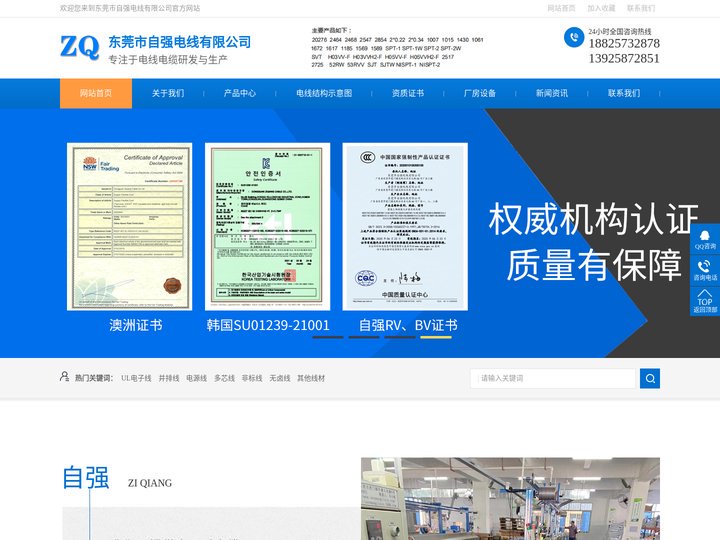Click the 主要产品如下 label
This screenshot has height=540, width=720.
[x=332, y=30]
